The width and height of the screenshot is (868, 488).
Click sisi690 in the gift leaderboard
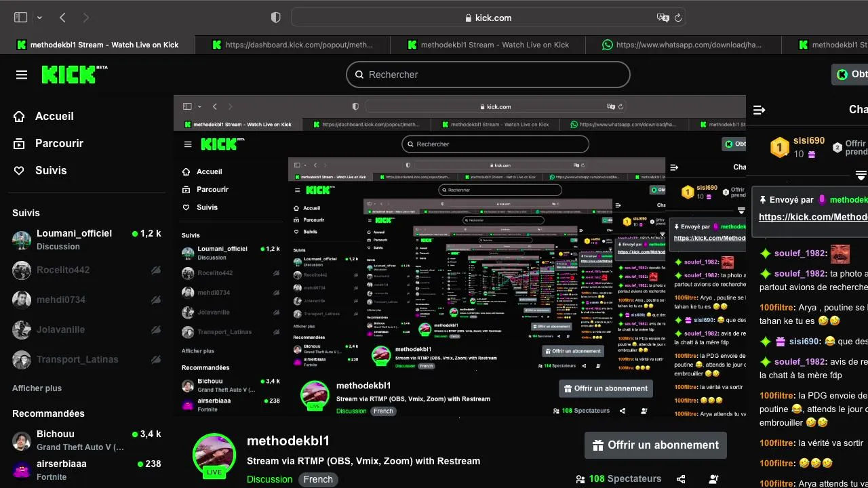809,141
